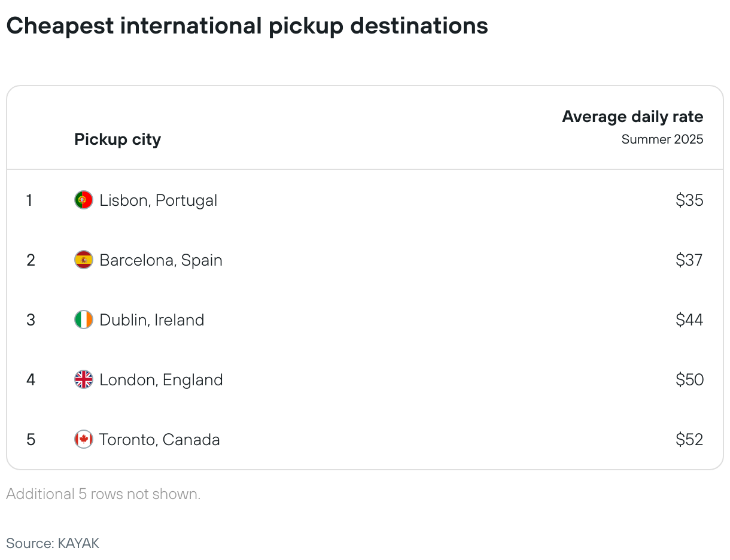This screenshot has width=730, height=560.
Task: Click the $37 rate for Barcelona
Action: point(689,260)
